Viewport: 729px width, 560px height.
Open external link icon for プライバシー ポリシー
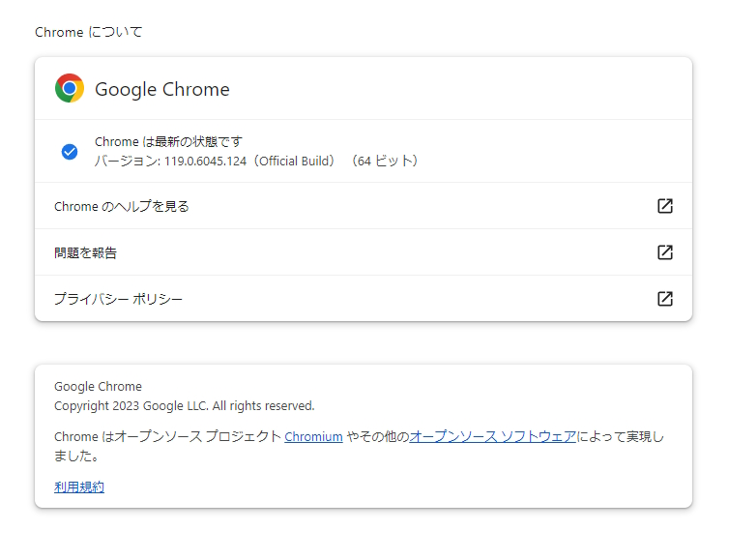(665, 299)
